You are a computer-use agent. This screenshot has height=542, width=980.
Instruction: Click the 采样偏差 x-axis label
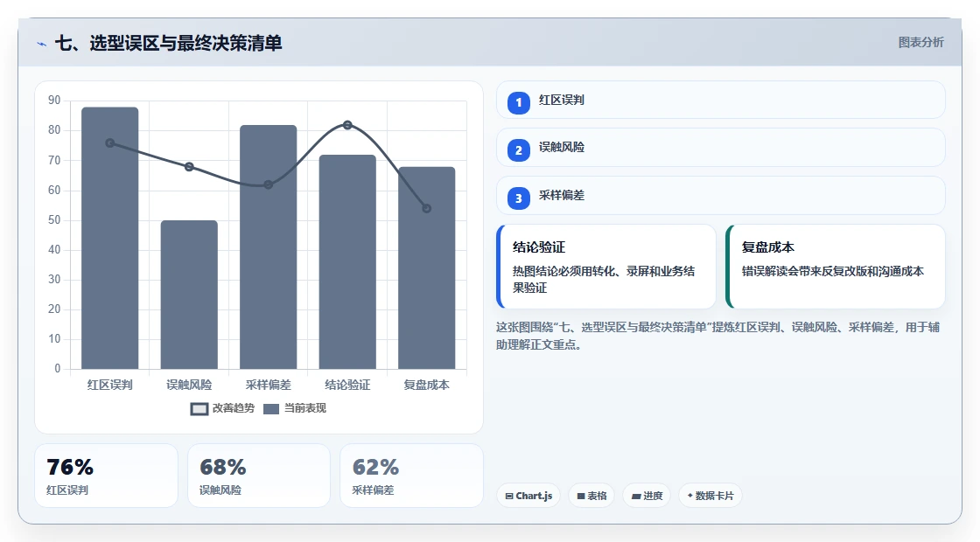268,385
